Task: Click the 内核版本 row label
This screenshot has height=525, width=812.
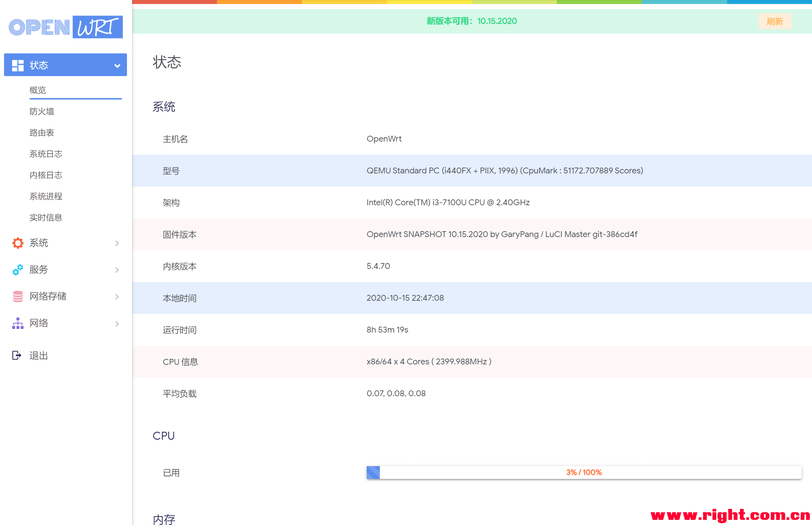Action: pyautogui.click(x=180, y=266)
